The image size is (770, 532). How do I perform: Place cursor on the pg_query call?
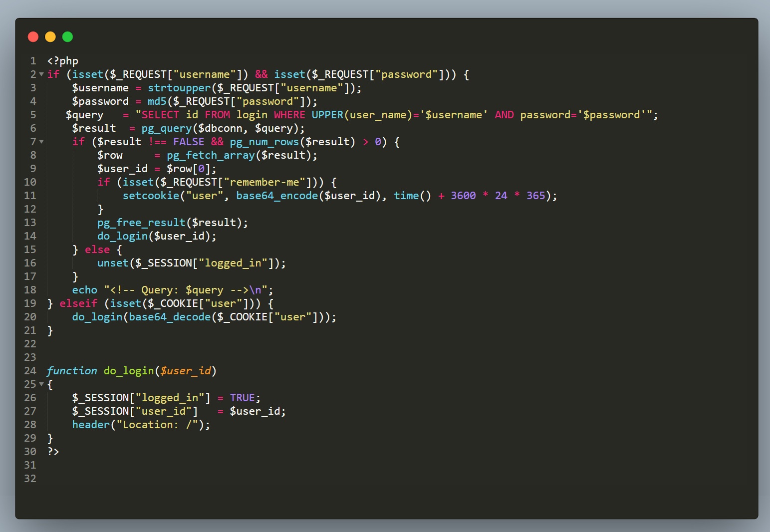coord(167,128)
